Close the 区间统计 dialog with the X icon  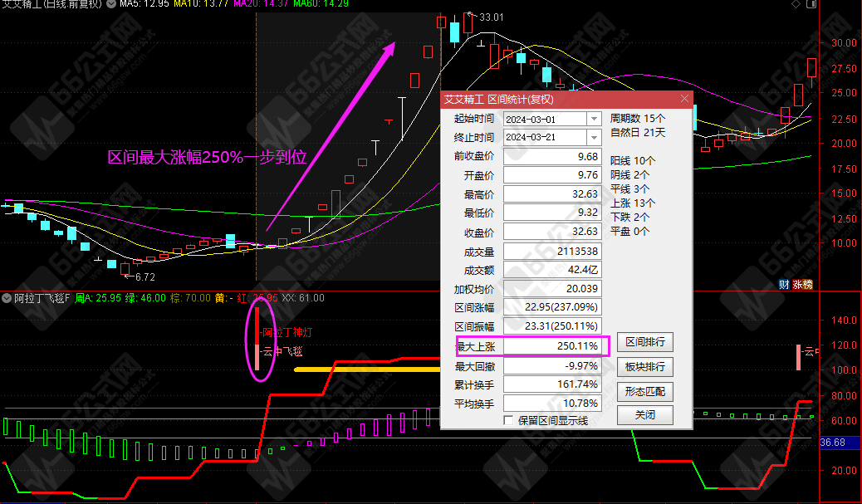click(684, 99)
